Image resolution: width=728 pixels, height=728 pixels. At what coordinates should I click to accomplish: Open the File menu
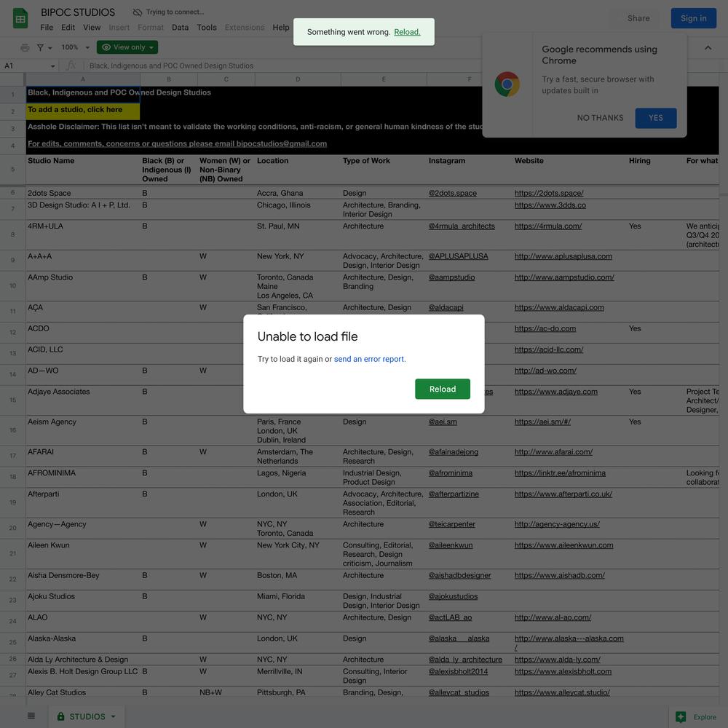(x=47, y=28)
